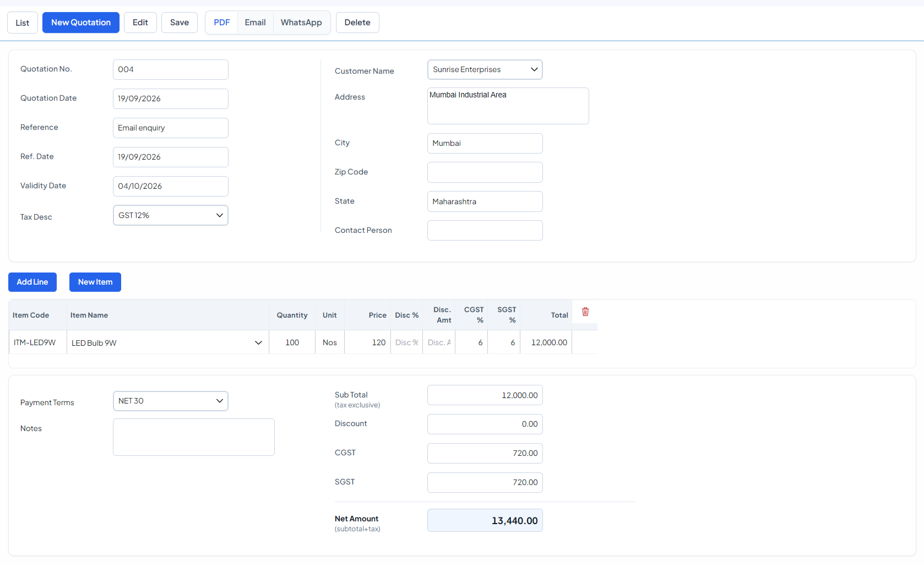Select the Contact Person field
The image size is (924, 566).
pos(485,231)
